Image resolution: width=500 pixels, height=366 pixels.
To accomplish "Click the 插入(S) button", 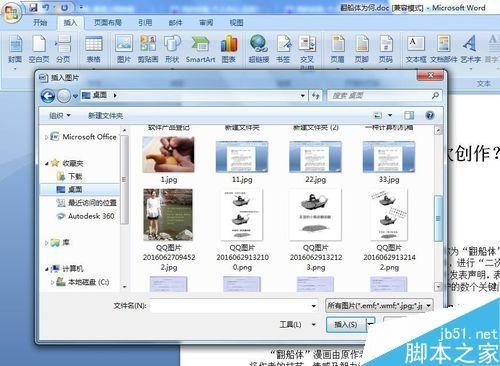I will [346, 324].
